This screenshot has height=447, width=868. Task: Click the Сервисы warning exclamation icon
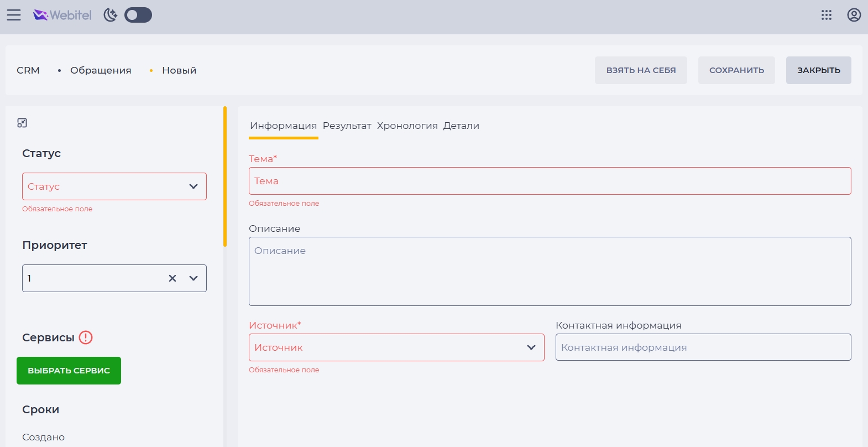point(86,337)
